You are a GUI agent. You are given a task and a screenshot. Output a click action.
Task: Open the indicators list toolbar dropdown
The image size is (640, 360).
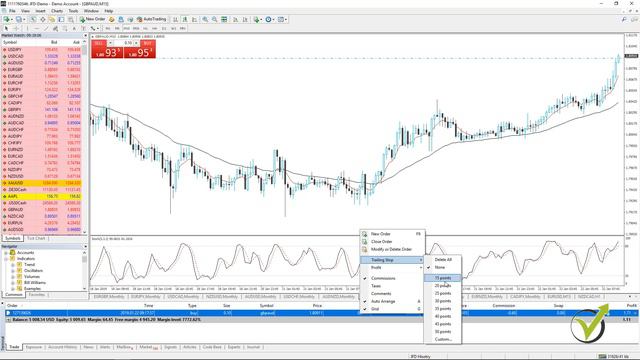tap(257, 19)
